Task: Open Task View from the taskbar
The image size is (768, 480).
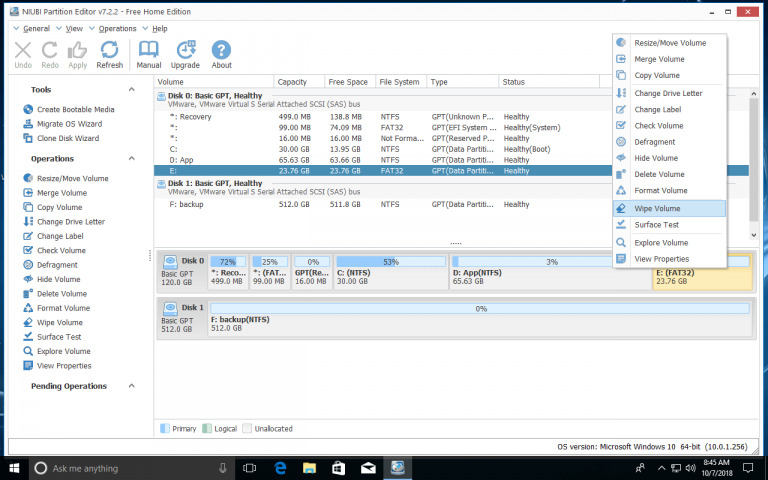Action: pyautogui.click(x=250, y=468)
